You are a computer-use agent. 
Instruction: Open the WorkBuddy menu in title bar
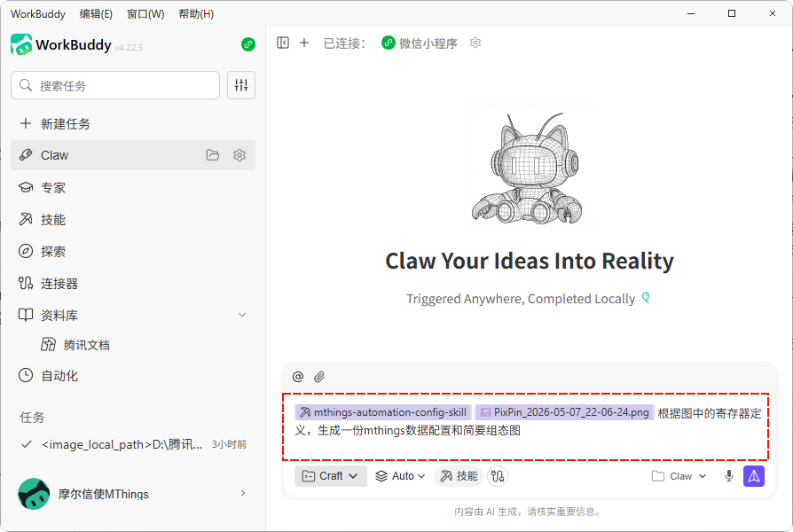tap(38, 13)
